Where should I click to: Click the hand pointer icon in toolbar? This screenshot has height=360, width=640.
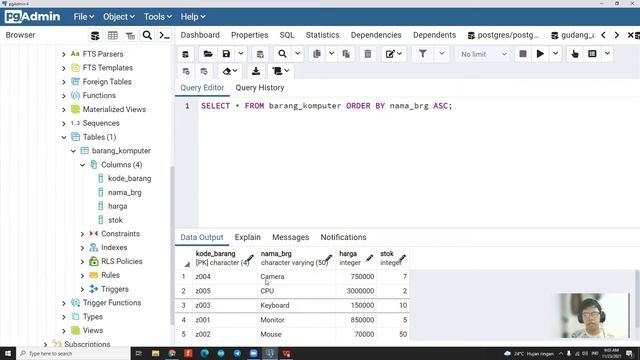pos(575,54)
